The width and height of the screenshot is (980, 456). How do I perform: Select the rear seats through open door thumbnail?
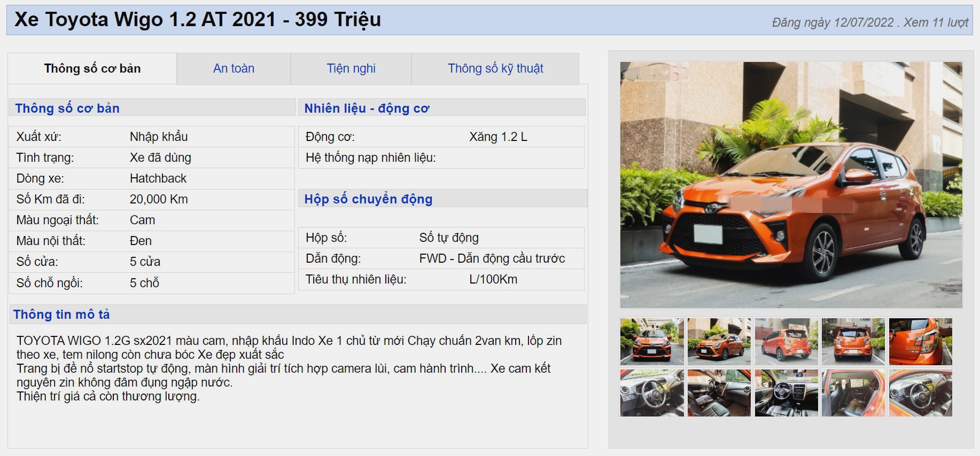853,392
